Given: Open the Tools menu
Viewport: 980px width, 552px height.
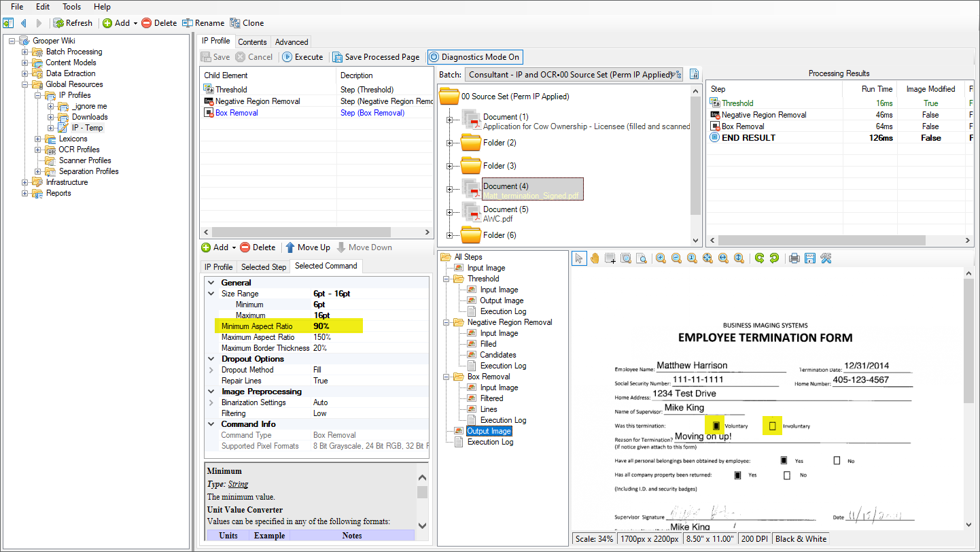Looking at the screenshot, I should click(71, 7).
